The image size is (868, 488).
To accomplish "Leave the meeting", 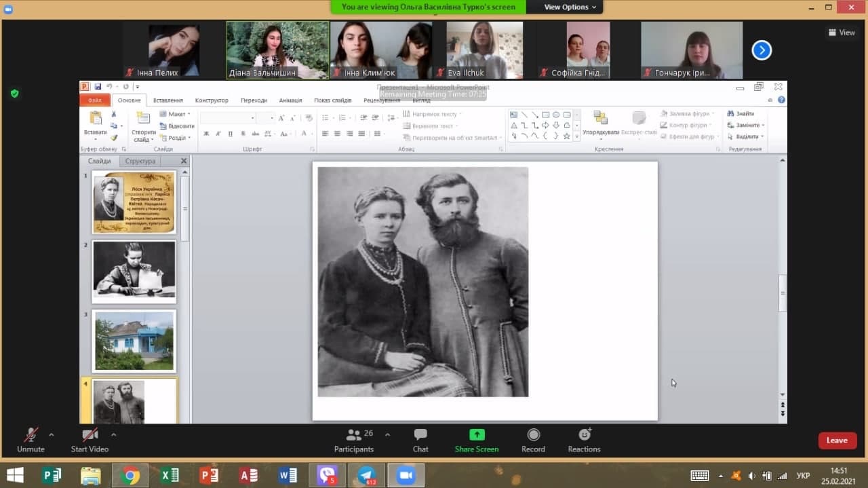I will tap(837, 440).
